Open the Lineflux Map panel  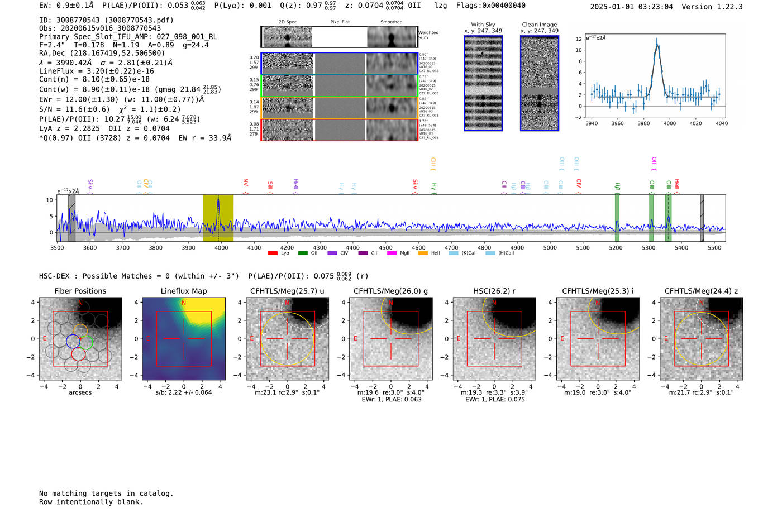point(184,339)
